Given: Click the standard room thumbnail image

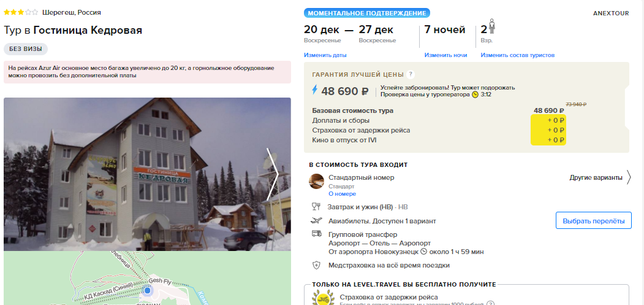Looking at the screenshot, I should [x=316, y=182].
